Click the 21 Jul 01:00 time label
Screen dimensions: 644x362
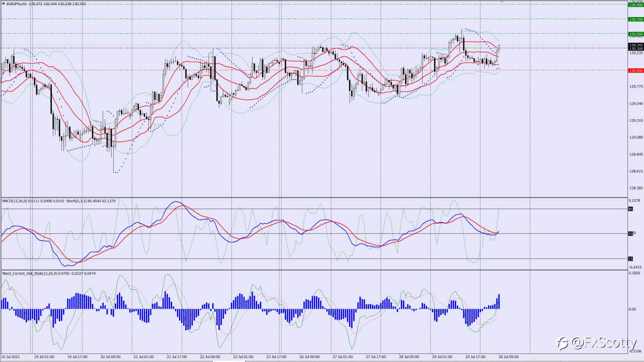[144, 357]
